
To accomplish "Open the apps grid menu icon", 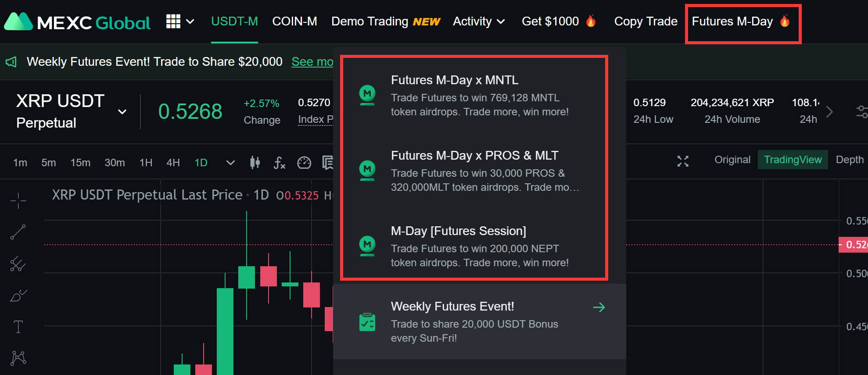I will tap(173, 21).
